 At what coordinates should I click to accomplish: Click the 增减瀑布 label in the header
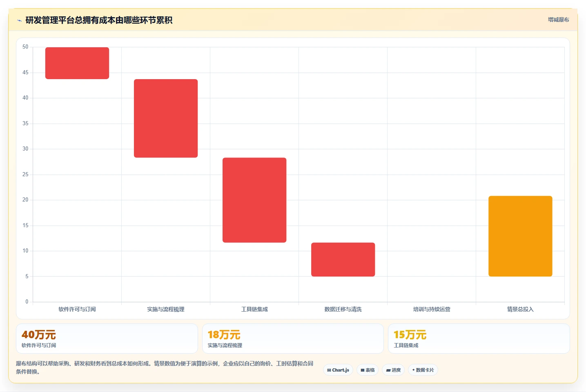[558, 20]
